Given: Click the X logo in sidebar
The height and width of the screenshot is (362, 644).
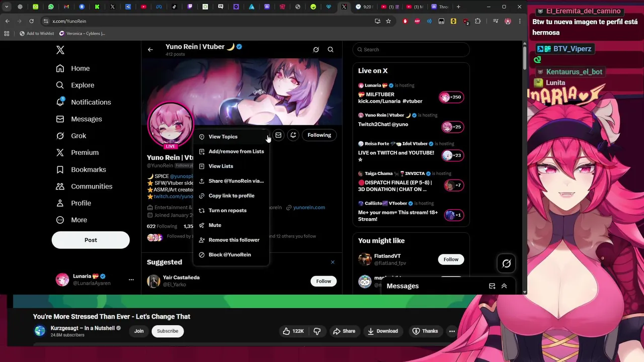Looking at the screenshot, I should (x=60, y=50).
